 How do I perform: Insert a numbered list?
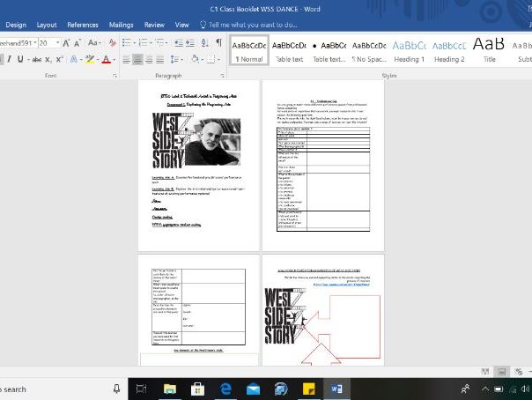[x=145, y=43]
